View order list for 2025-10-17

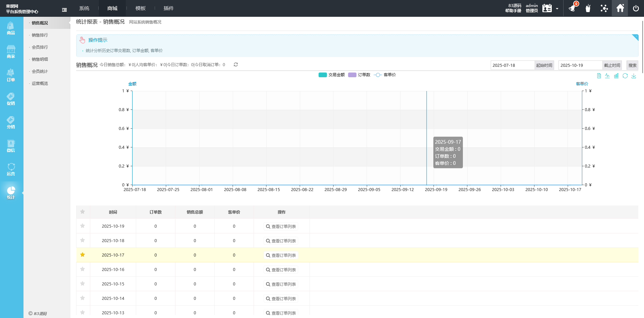pyautogui.click(x=281, y=255)
